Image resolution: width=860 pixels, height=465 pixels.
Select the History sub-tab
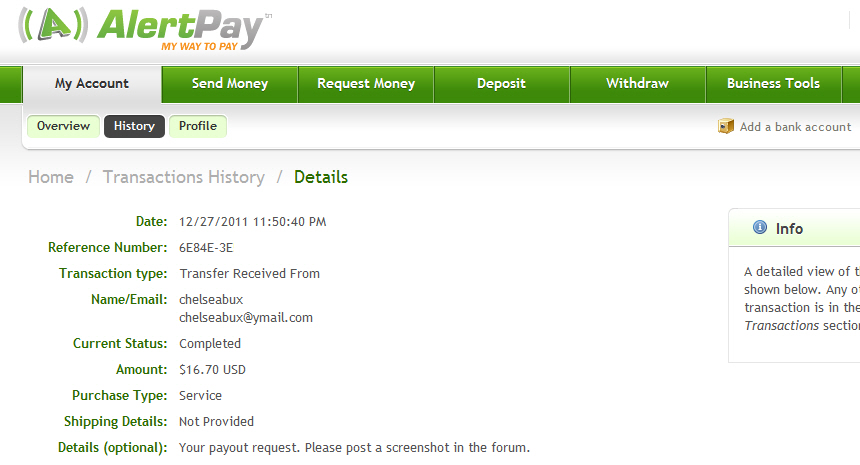134,126
